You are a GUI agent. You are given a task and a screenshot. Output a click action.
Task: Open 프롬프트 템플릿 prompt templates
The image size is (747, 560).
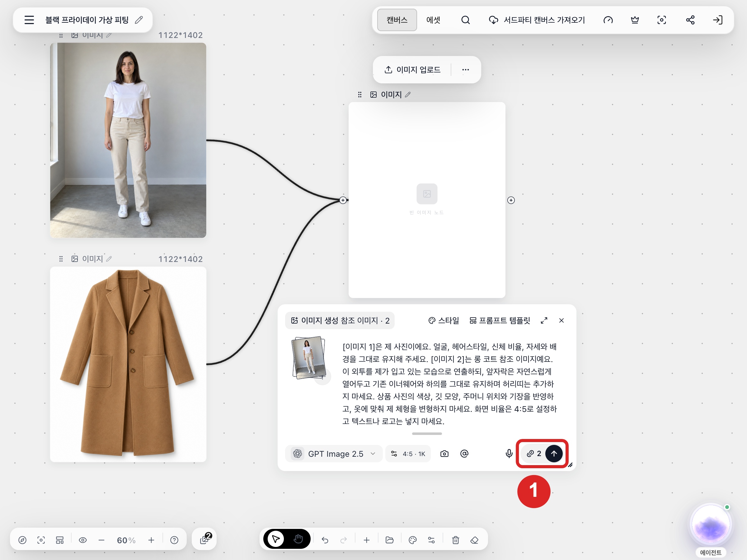(500, 320)
